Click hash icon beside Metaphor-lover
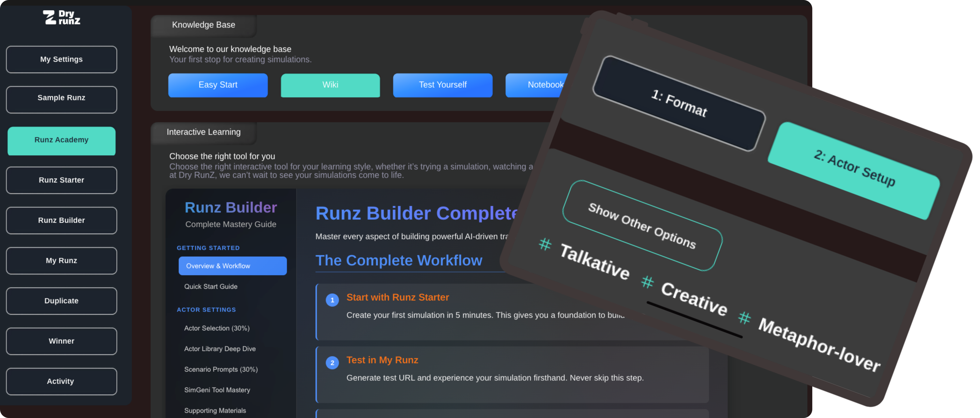Viewport: 980px width, 418px height. [744, 318]
